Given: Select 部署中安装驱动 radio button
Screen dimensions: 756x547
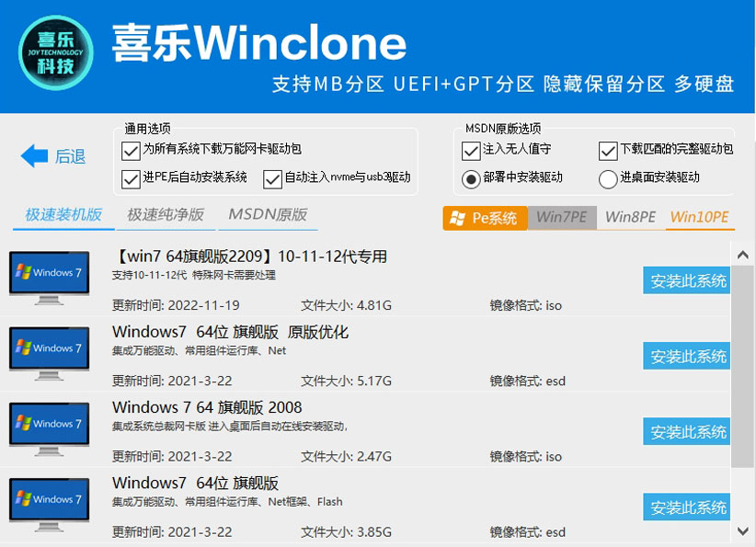Looking at the screenshot, I should tap(471, 178).
